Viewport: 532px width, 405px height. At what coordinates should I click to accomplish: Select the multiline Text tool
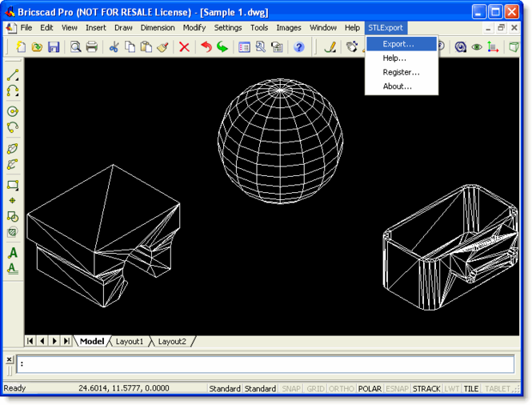(13, 269)
